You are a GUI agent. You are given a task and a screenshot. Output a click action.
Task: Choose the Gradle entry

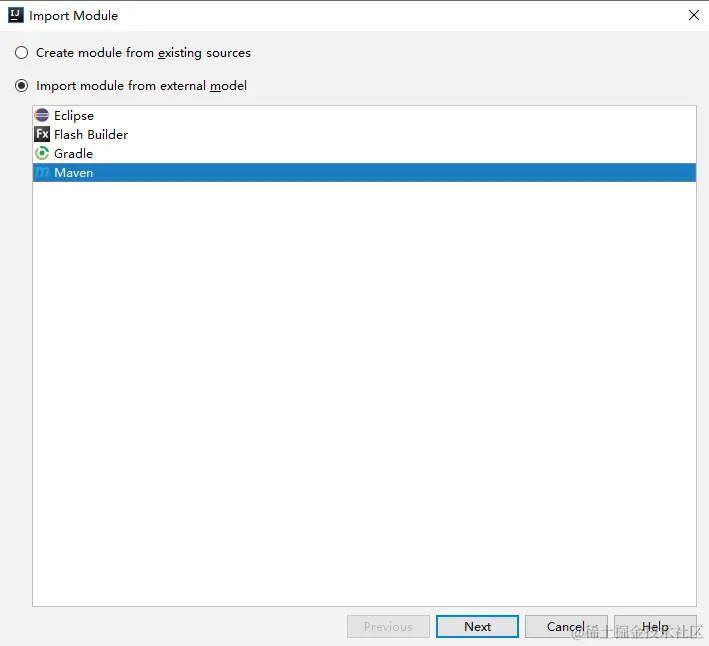click(364, 153)
